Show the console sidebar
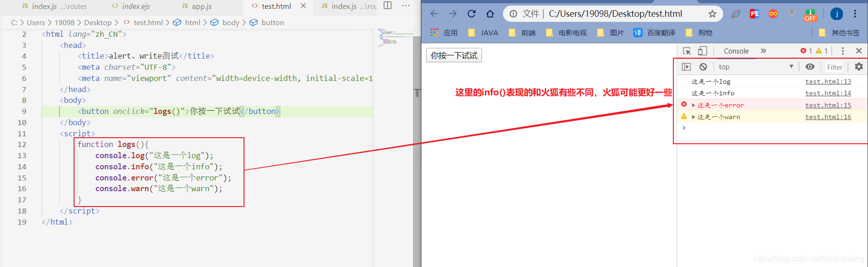868x267 pixels. click(686, 67)
